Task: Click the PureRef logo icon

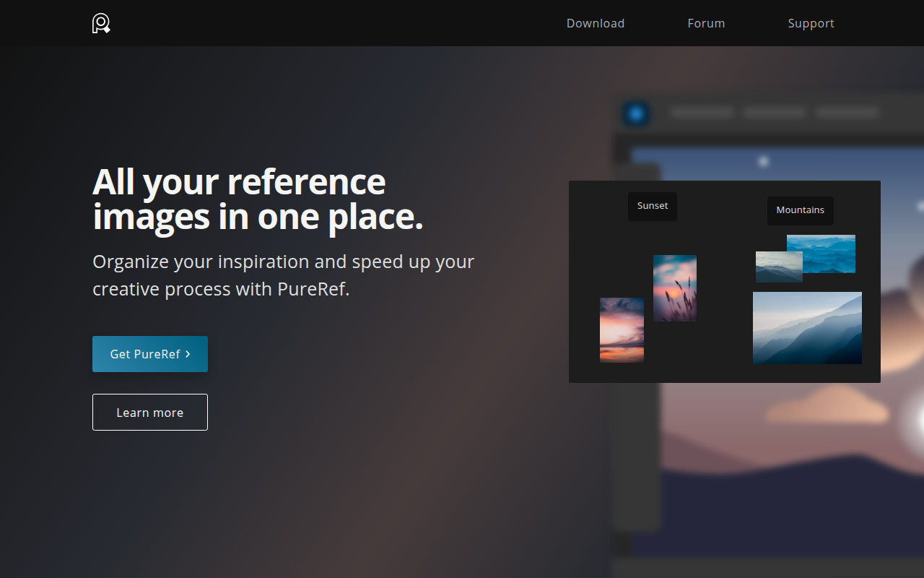Action: pos(101,23)
